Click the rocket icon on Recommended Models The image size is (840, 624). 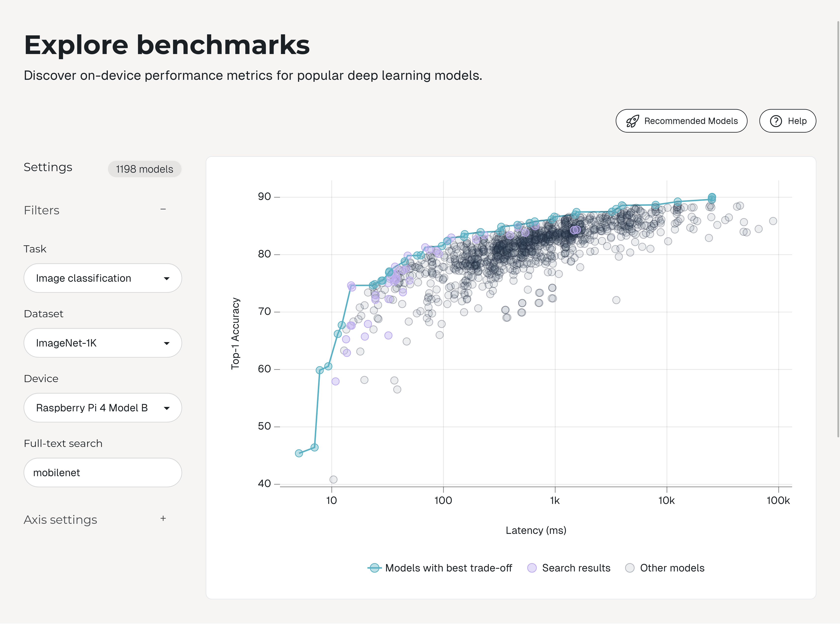pyautogui.click(x=633, y=121)
